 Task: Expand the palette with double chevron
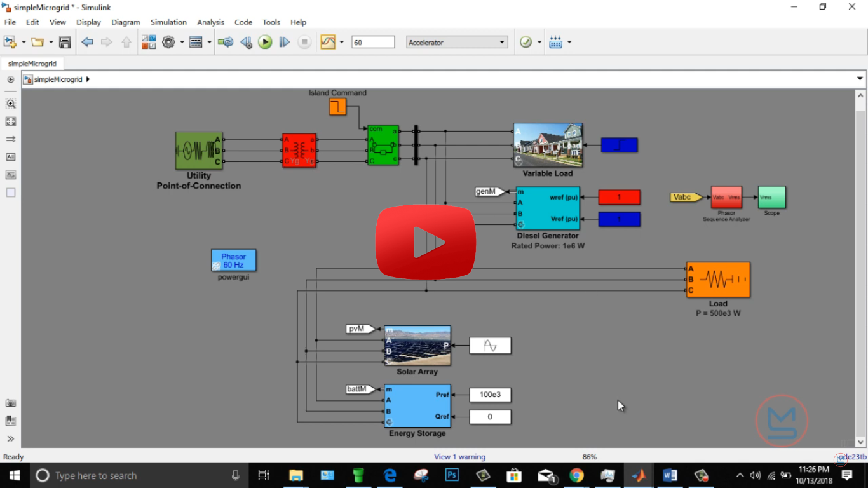coord(11,438)
